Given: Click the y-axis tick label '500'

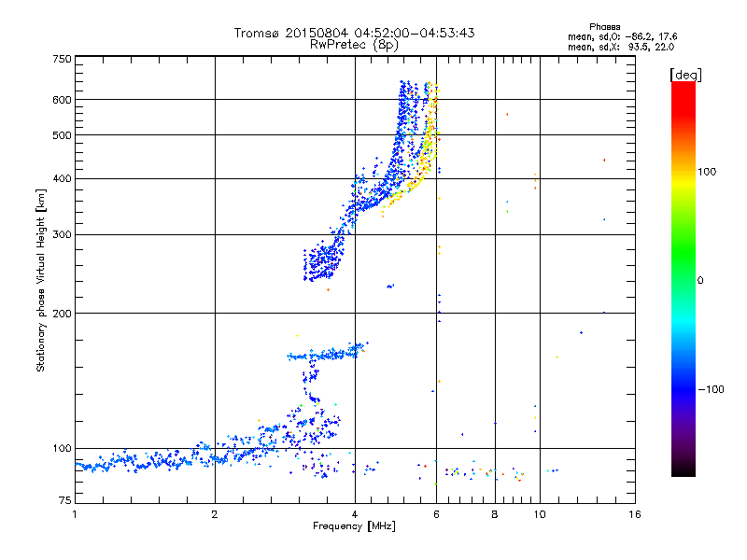Looking at the screenshot, I should (62, 135).
